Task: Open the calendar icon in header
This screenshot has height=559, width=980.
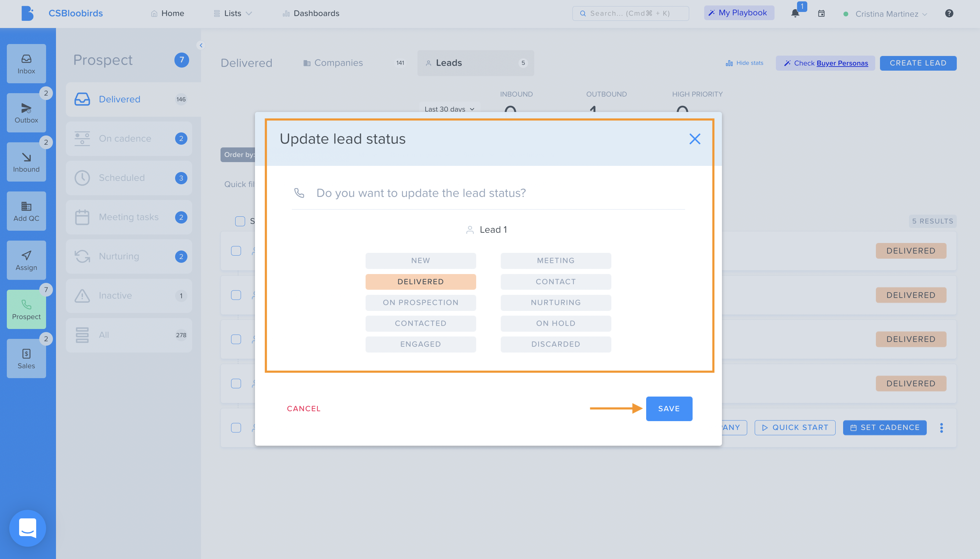Action: [x=821, y=13]
